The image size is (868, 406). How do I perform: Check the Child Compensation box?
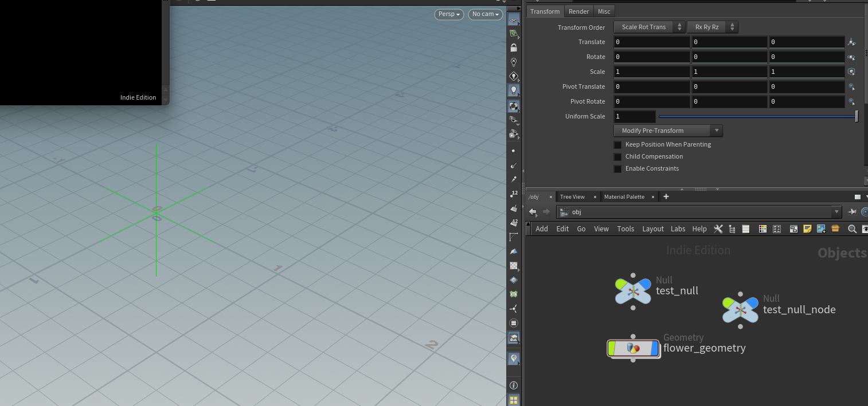point(617,157)
